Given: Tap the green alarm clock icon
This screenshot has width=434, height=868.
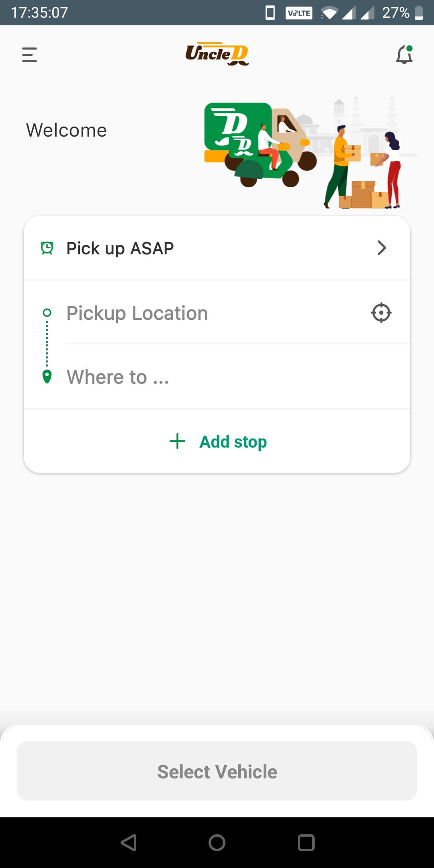Looking at the screenshot, I should [x=47, y=248].
